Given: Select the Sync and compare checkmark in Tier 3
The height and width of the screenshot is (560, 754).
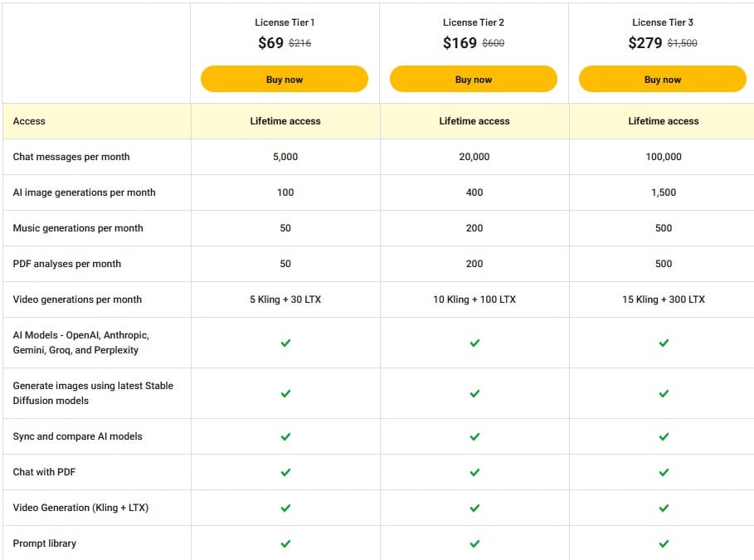Looking at the screenshot, I should pyautogui.click(x=664, y=436).
